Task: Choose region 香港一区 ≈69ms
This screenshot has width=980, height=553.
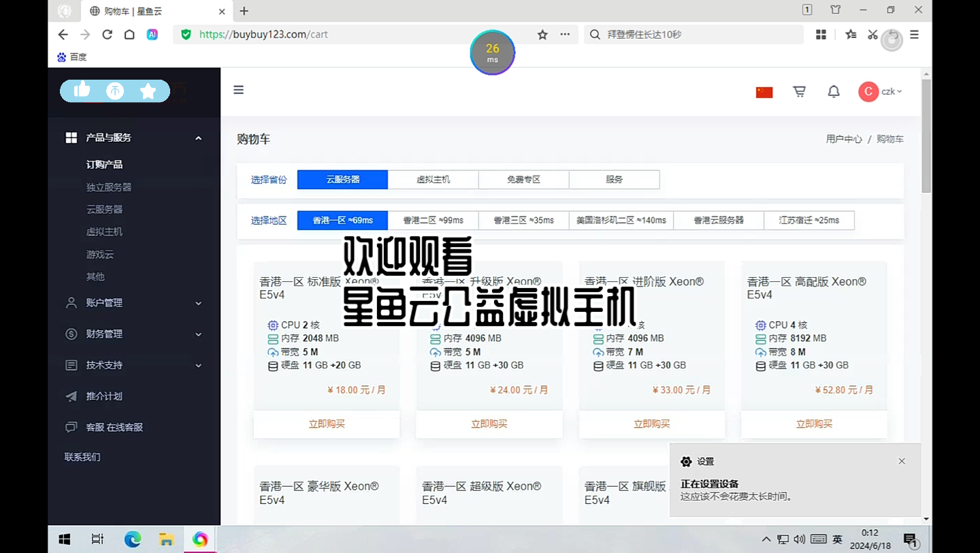Action: (342, 221)
